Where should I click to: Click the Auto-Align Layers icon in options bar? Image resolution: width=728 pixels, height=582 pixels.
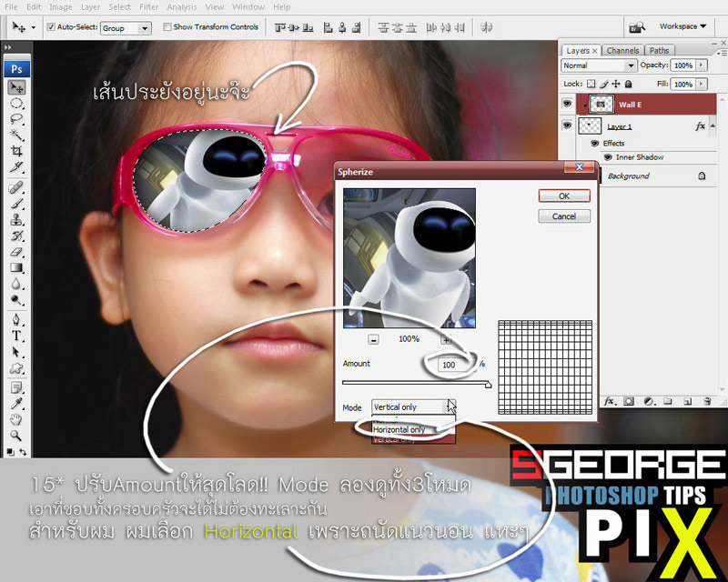pyautogui.click(x=486, y=27)
